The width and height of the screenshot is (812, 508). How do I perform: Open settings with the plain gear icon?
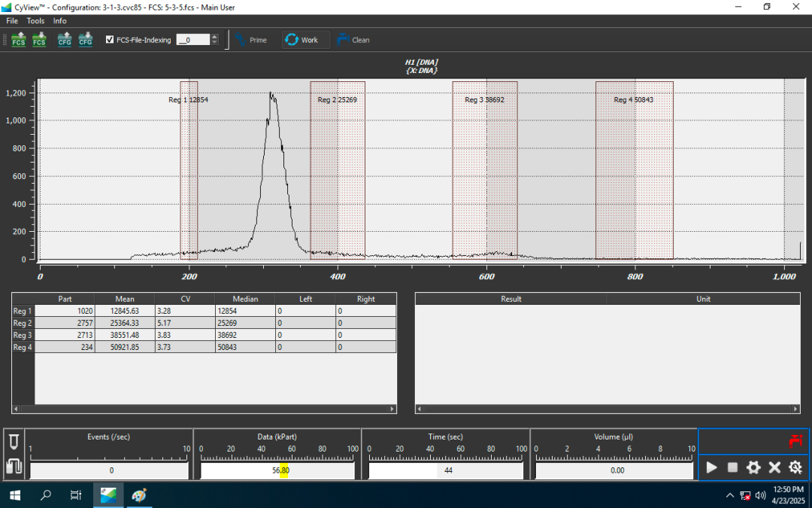coord(753,467)
